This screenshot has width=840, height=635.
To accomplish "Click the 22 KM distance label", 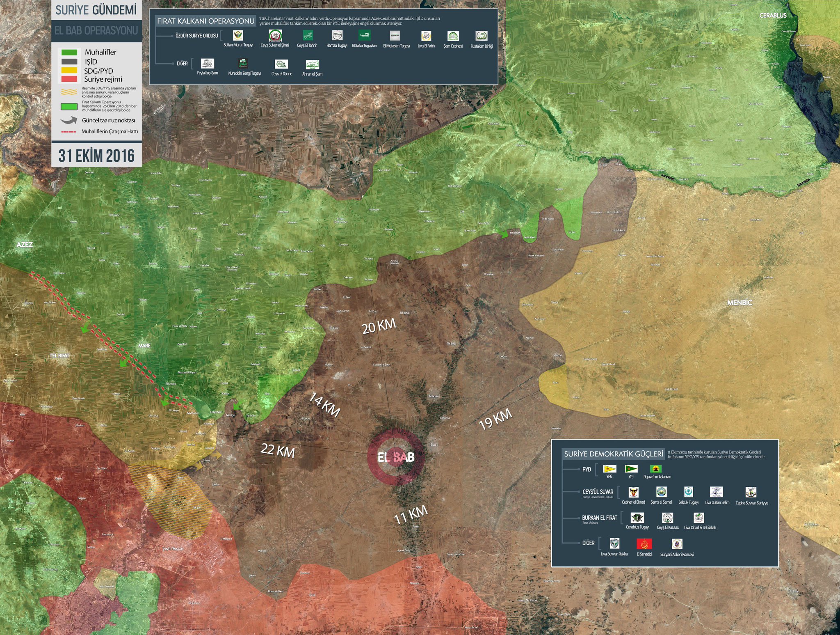I will tap(278, 450).
